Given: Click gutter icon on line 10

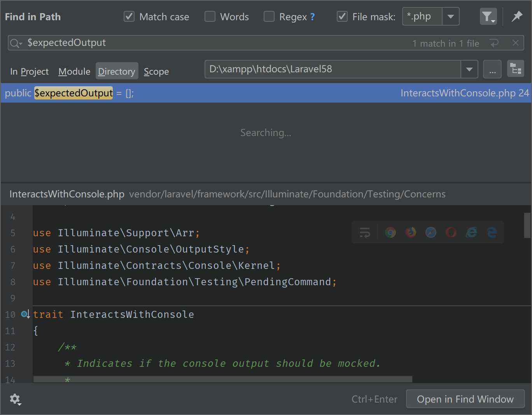Looking at the screenshot, I should (x=25, y=314).
